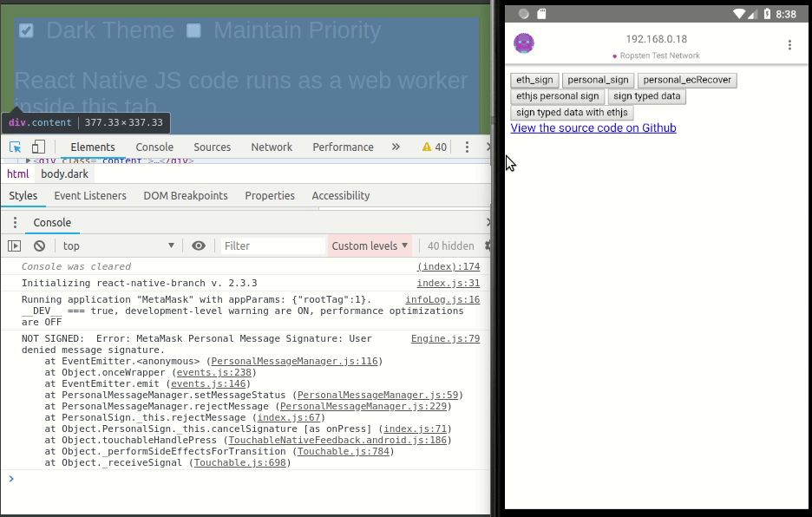Tap the Android battery status icon
Screen dimensions: 812x517
tap(767, 14)
